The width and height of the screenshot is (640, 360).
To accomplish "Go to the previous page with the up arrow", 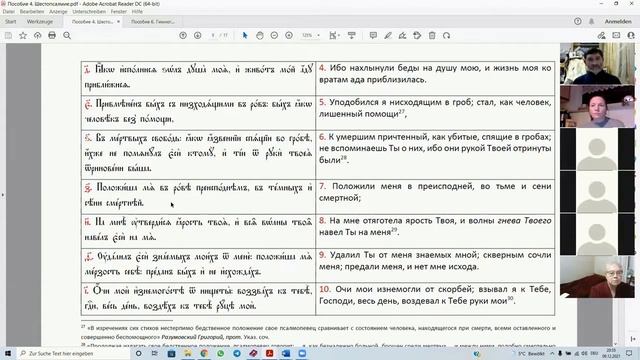I will pyautogui.click(x=183, y=36).
